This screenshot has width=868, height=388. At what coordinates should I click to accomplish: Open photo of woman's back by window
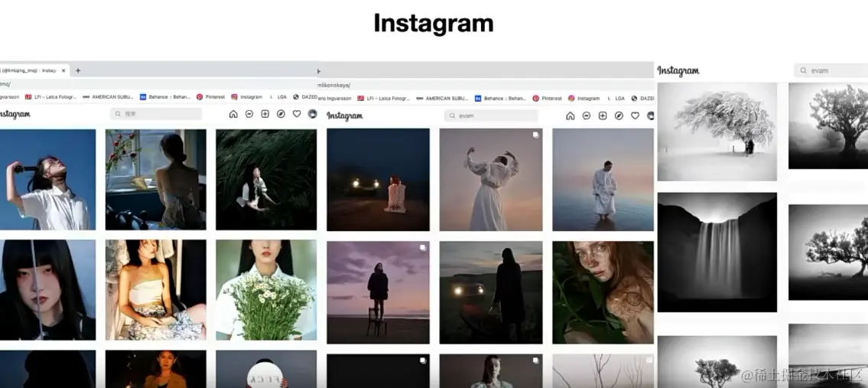[x=155, y=180]
